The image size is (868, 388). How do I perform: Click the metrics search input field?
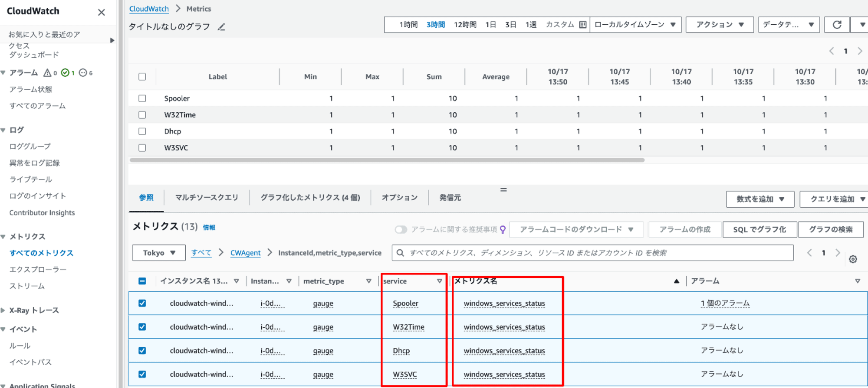tap(593, 253)
